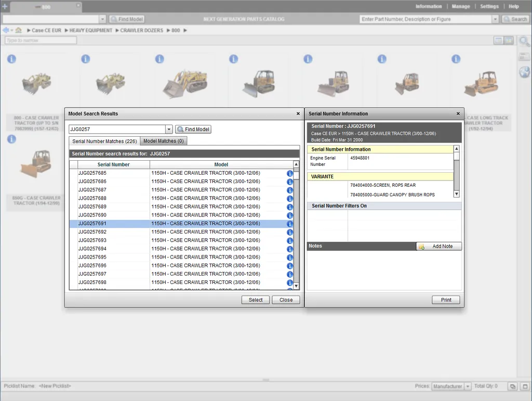Show info icon for JJG0257693
532x401 pixels.
click(290, 241)
